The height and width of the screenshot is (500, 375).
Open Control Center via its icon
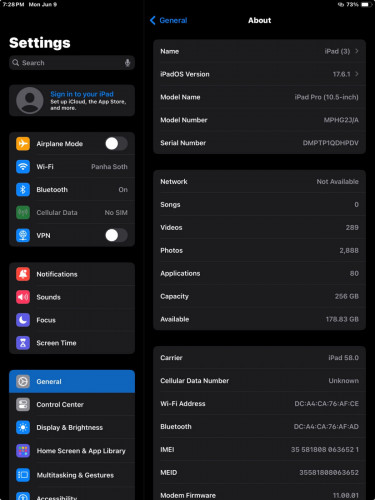coord(23,404)
